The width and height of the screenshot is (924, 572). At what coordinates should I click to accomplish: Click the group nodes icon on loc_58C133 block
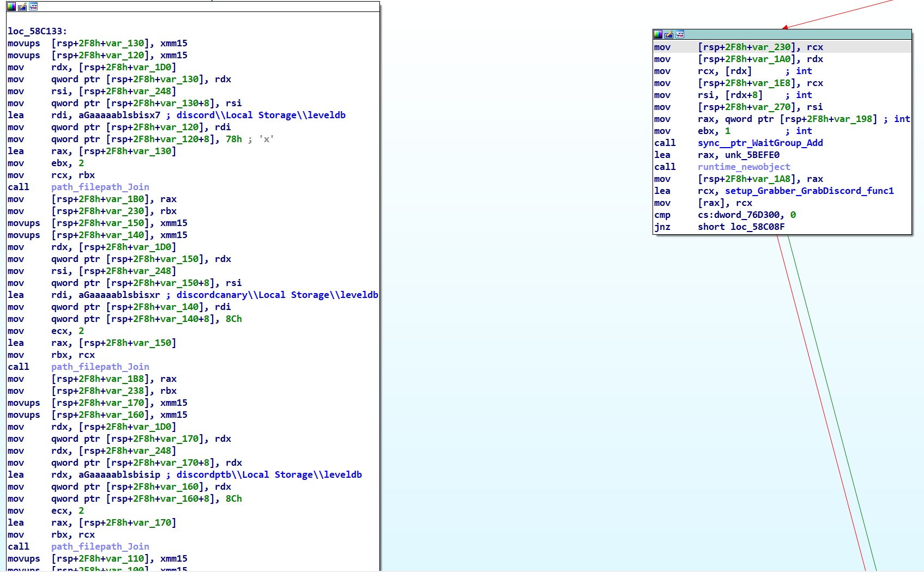click(33, 7)
